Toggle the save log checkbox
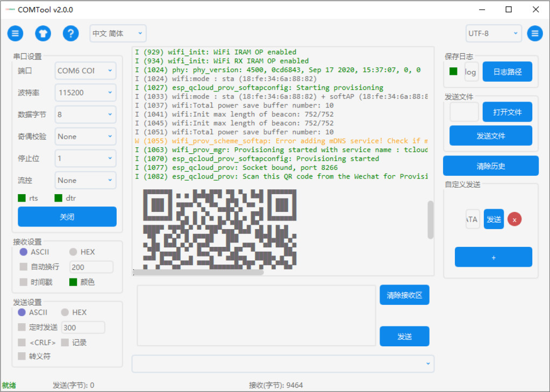Viewport: 550px width, 392px height. (453, 72)
